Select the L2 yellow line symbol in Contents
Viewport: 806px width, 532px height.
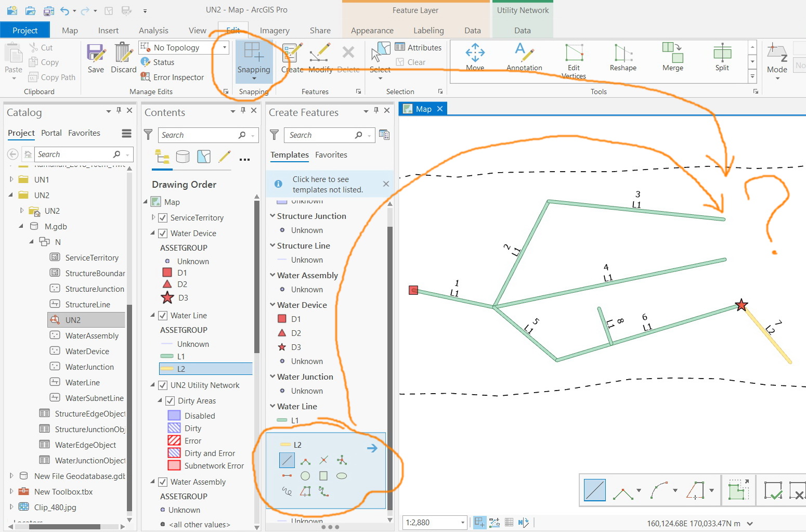click(167, 369)
